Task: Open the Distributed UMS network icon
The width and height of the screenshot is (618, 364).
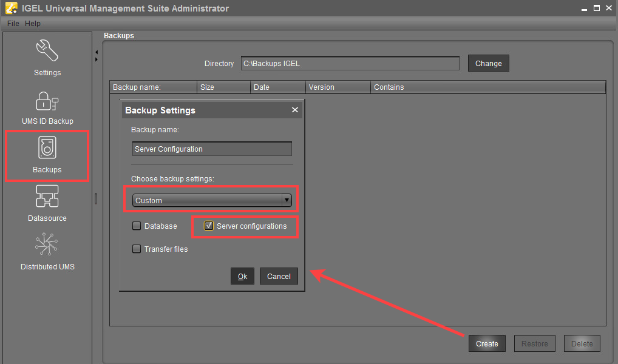Action: [47, 246]
